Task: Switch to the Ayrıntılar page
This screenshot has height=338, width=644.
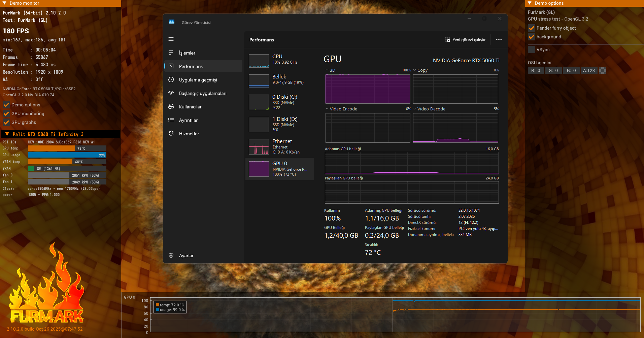Action: 203,120
